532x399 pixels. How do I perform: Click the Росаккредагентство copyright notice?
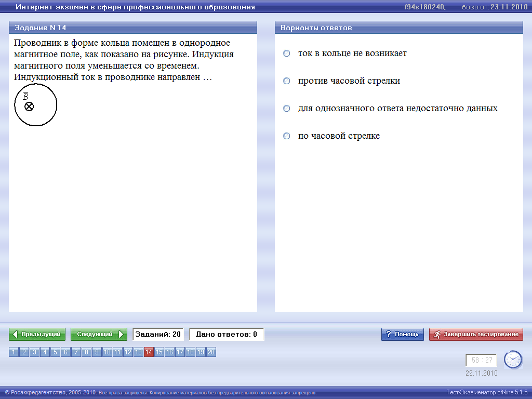161,393
